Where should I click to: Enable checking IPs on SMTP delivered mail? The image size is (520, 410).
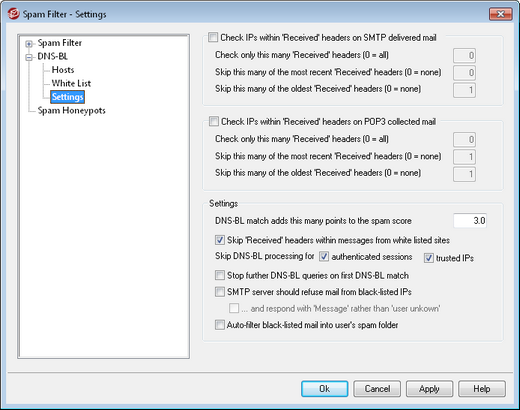coord(213,37)
